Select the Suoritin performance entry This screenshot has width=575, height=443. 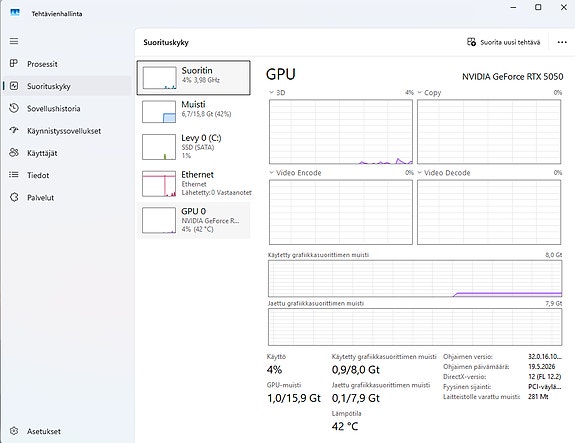194,78
